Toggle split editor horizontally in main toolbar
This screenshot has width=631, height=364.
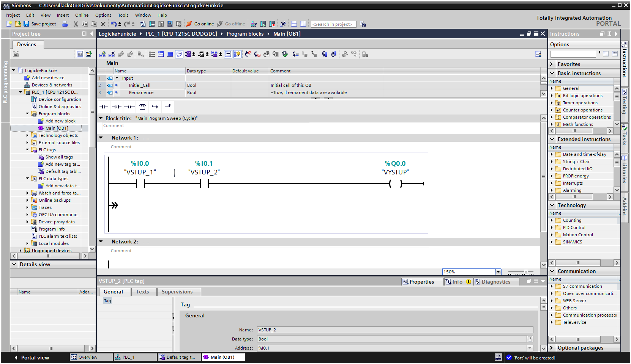pyautogui.click(x=294, y=24)
